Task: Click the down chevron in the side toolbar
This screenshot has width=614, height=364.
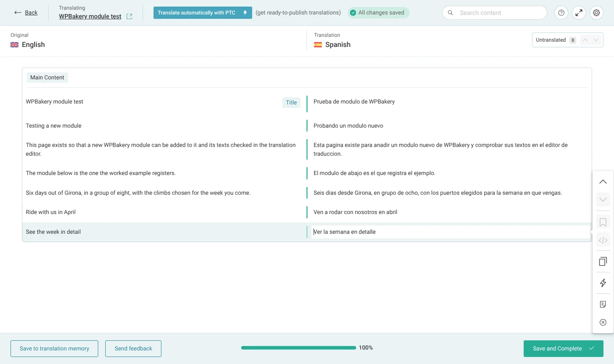Action: point(603,200)
